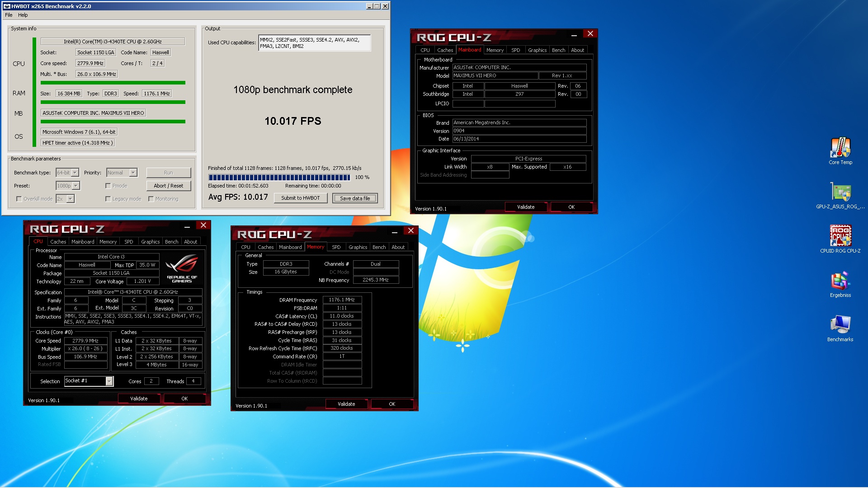Click Validate in the Mainboard window
868x488 pixels.
click(526, 207)
